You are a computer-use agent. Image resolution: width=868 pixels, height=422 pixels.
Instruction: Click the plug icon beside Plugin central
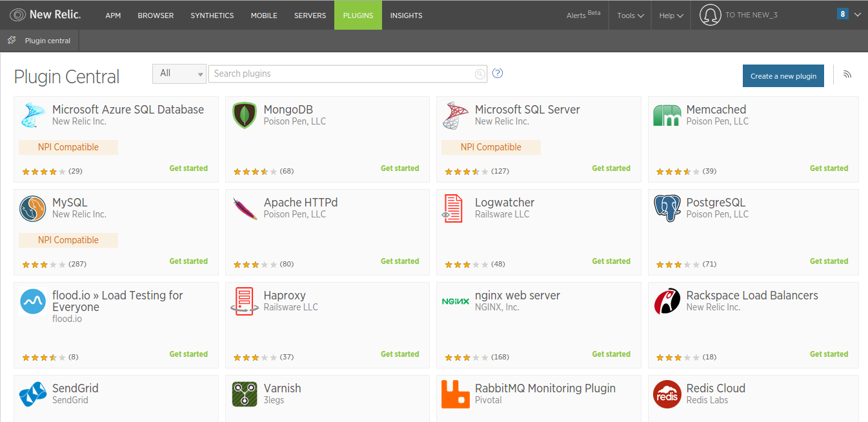(12, 41)
